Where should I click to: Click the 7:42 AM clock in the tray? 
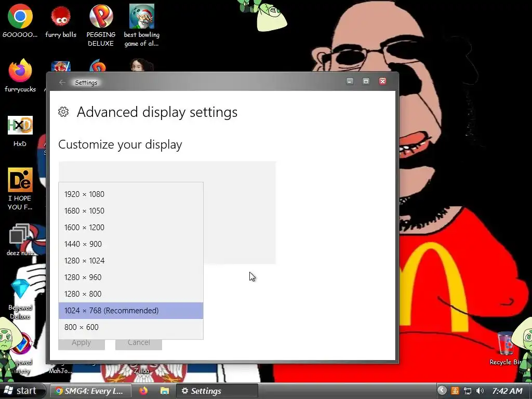(x=507, y=391)
